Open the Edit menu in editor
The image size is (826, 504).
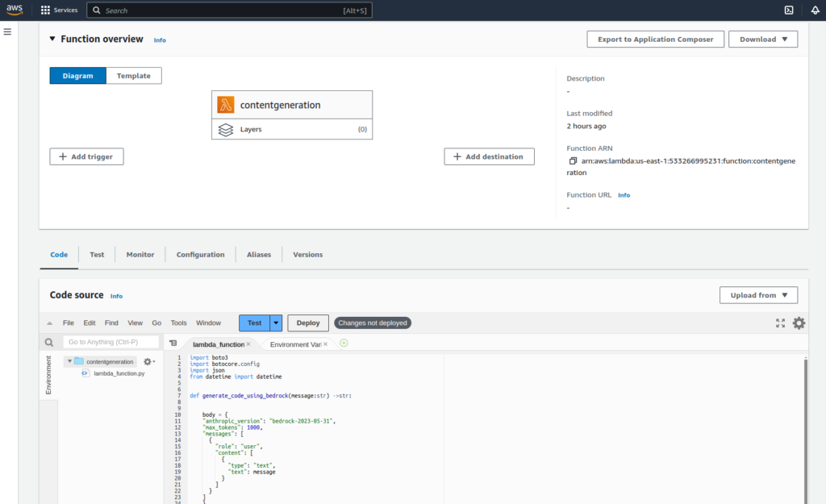click(90, 323)
